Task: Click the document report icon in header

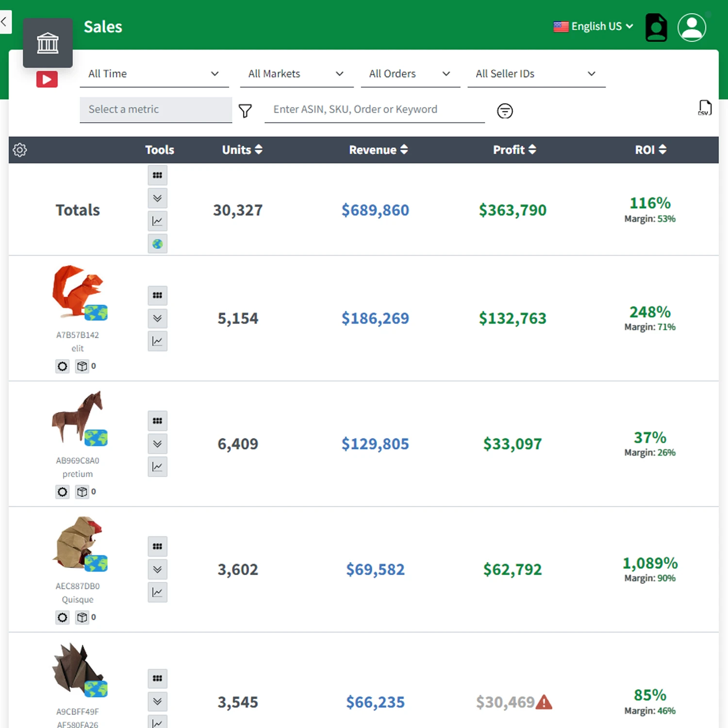Action: (656, 27)
